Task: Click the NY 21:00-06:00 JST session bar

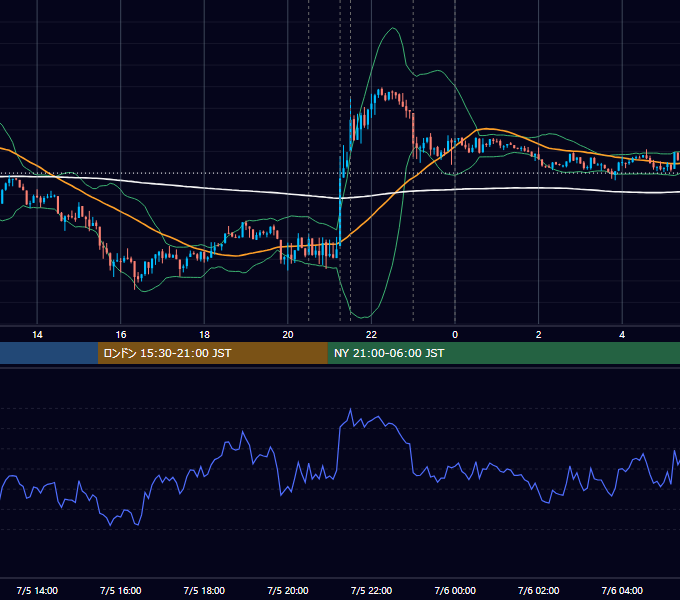Action: coord(503,353)
